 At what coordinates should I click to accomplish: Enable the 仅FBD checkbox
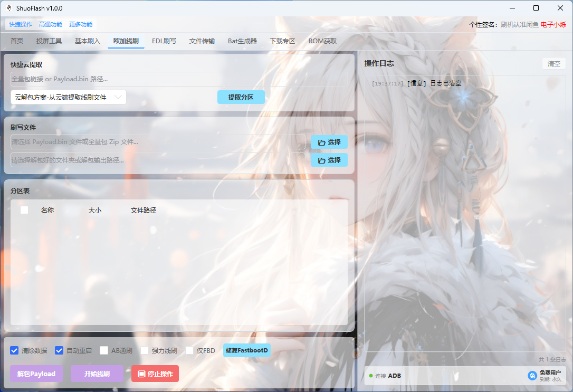[x=189, y=350]
